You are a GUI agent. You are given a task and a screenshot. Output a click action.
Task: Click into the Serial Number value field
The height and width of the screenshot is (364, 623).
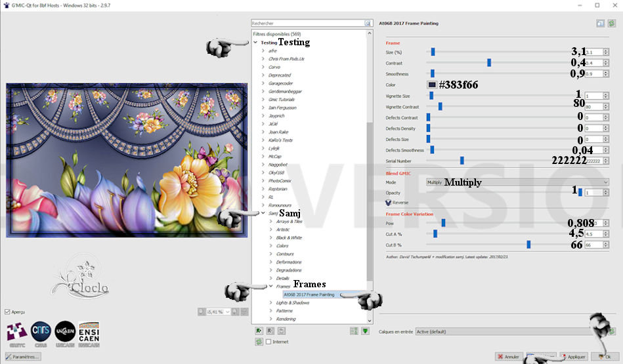(x=593, y=161)
